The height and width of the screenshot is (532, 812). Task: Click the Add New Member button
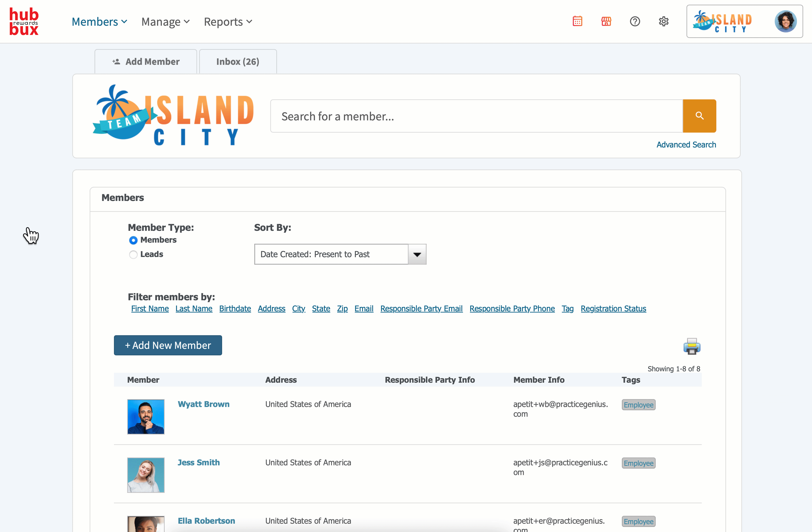coord(168,345)
